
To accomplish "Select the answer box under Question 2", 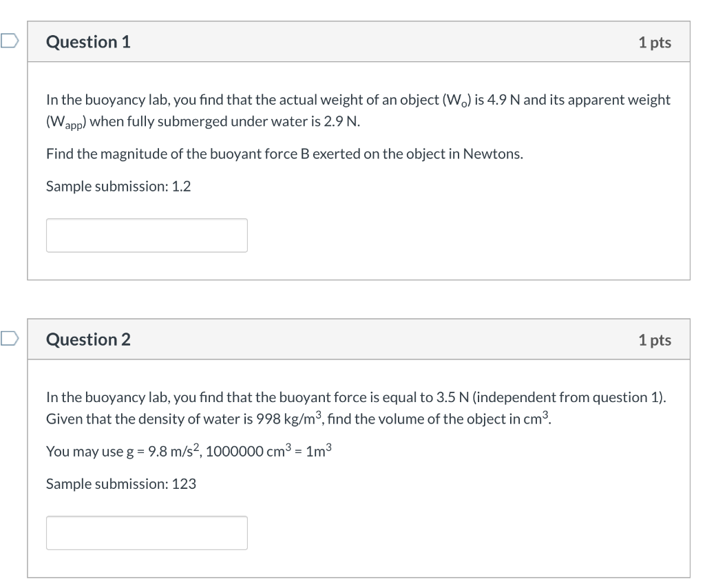I will point(146,532).
